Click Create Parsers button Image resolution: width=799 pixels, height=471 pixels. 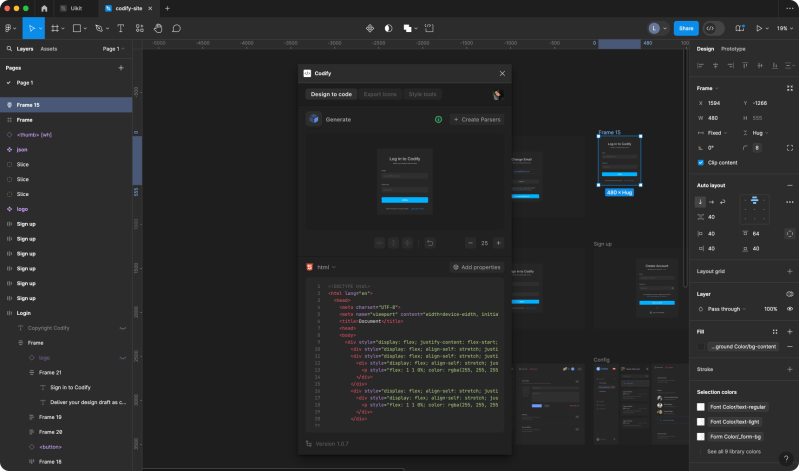pos(477,119)
